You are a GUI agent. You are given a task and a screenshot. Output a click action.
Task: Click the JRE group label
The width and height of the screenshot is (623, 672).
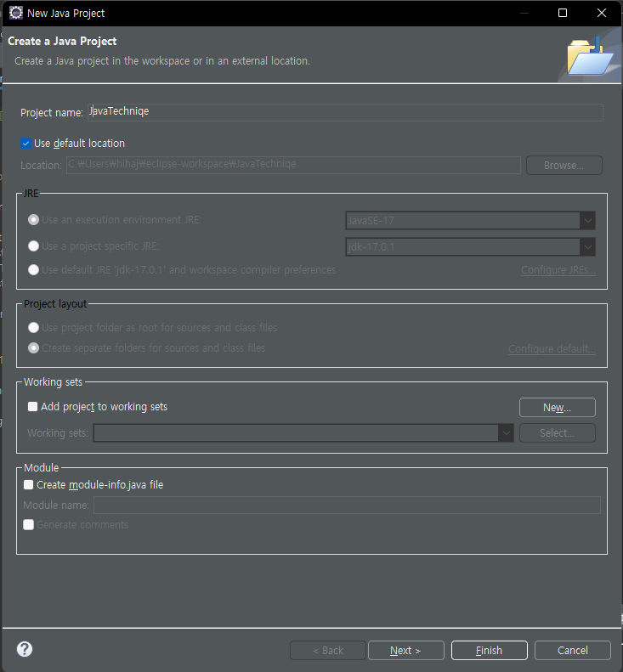[31, 194]
